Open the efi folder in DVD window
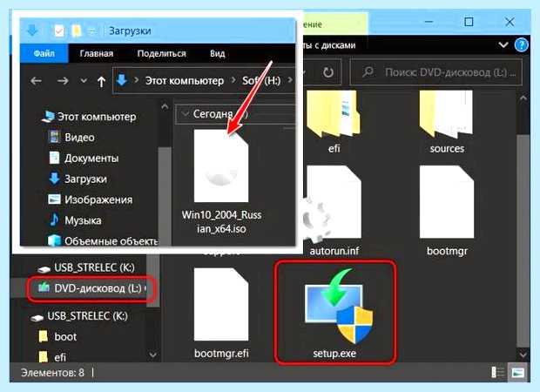 (x=334, y=121)
